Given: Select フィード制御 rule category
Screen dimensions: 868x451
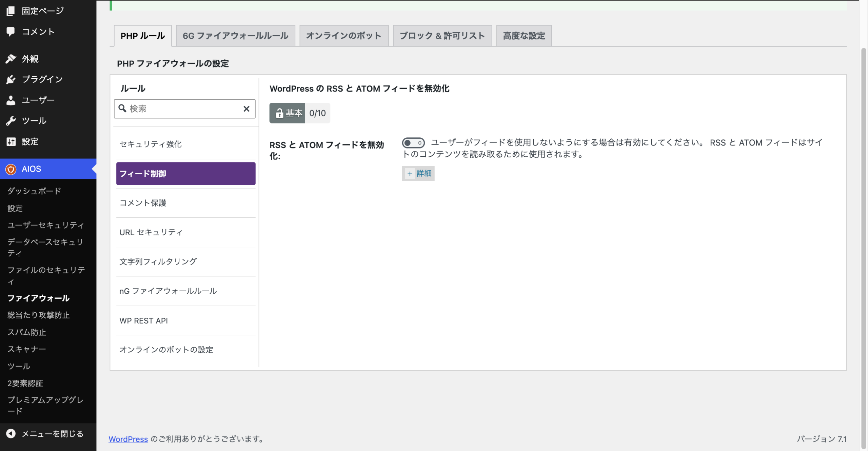Looking at the screenshot, I should click(185, 174).
